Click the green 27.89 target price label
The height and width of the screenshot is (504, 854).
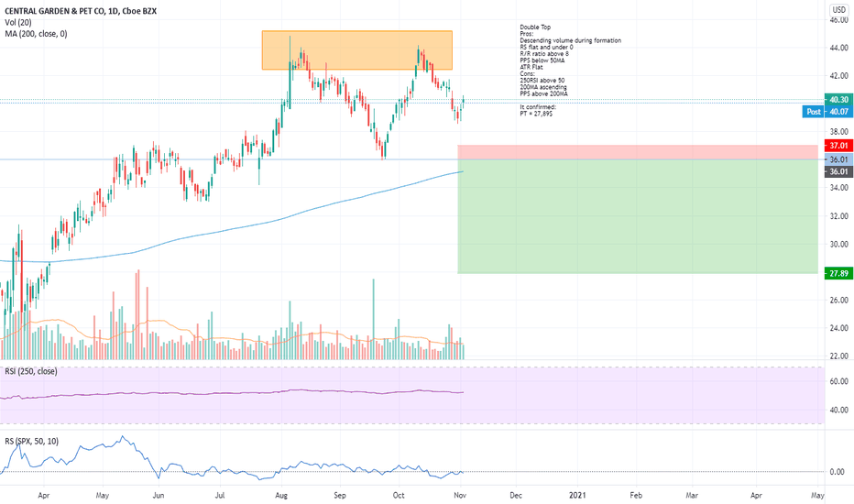click(838, 273)
